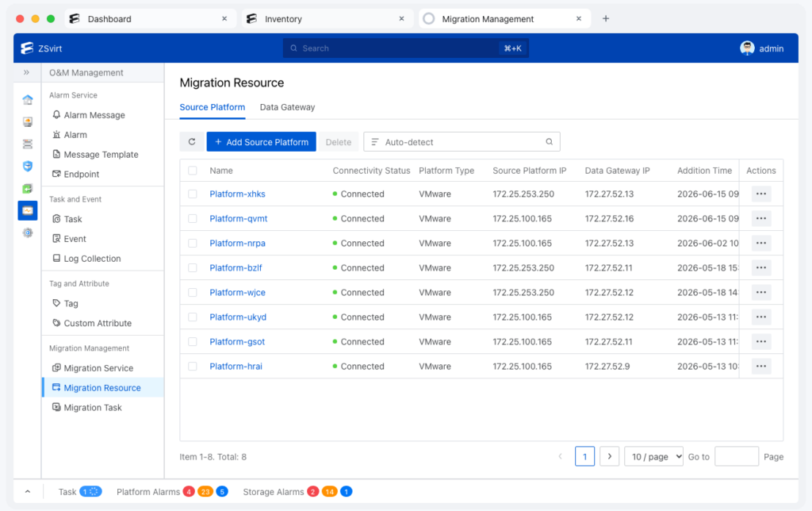
Task: Open the Platform-qvmt link
Action: point(238,219)
